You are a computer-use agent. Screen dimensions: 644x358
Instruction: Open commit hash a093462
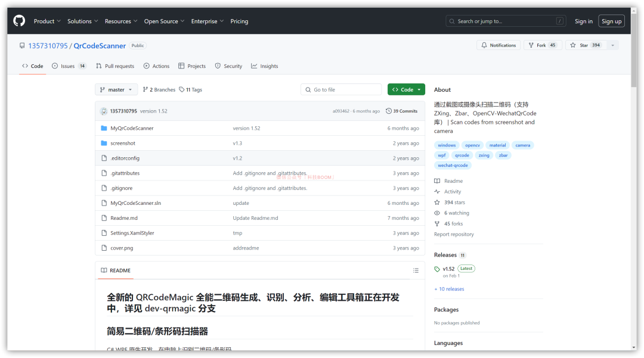point(341,111)
